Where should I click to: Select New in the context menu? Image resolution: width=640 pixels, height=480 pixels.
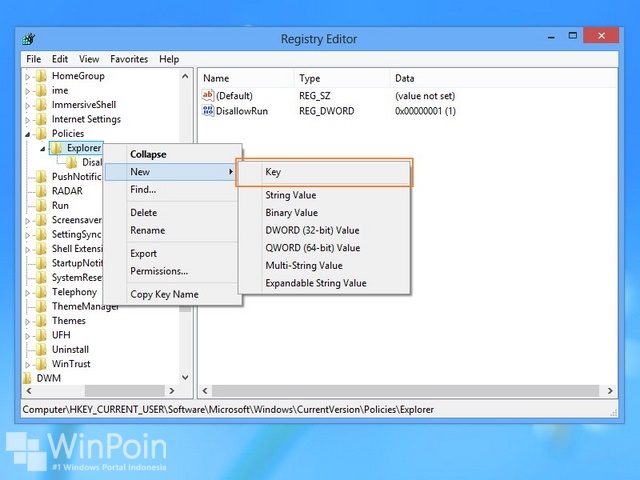(171, 172)
